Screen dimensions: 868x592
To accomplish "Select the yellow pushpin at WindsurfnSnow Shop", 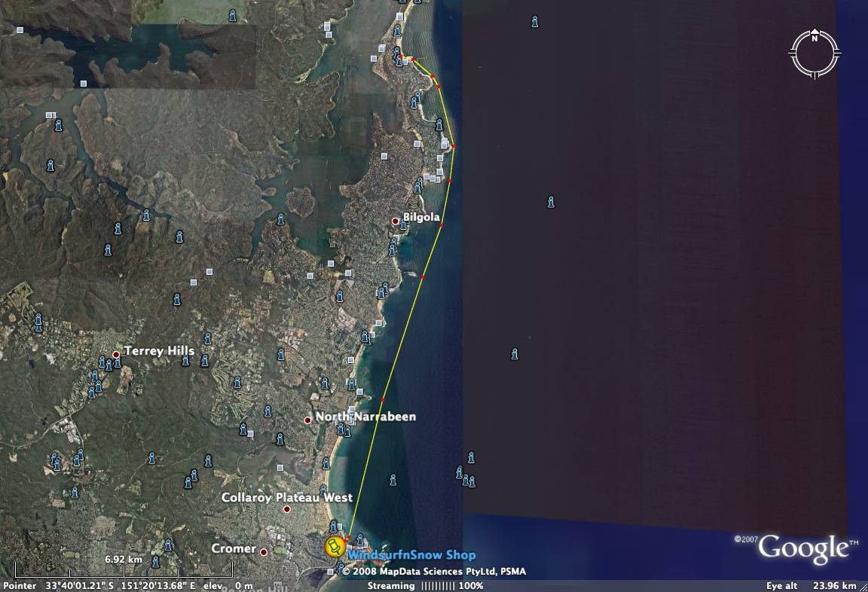I will pos(335,547).
